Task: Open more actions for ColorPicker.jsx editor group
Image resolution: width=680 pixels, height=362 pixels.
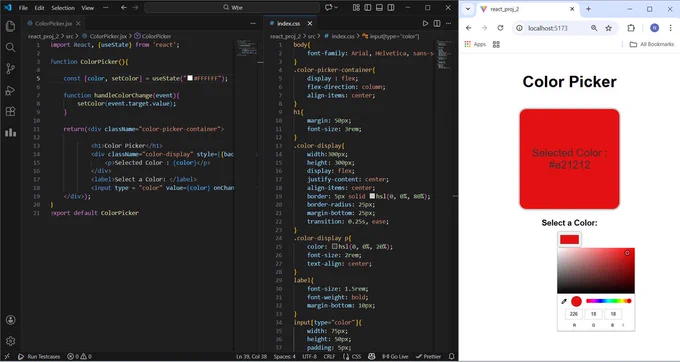Action: tap(253, 23)
